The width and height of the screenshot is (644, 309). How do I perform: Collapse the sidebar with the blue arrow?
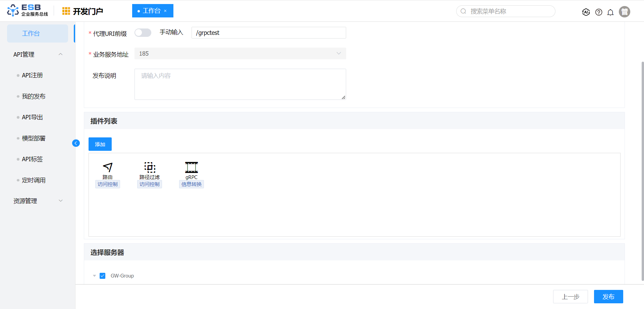(76, 143)
